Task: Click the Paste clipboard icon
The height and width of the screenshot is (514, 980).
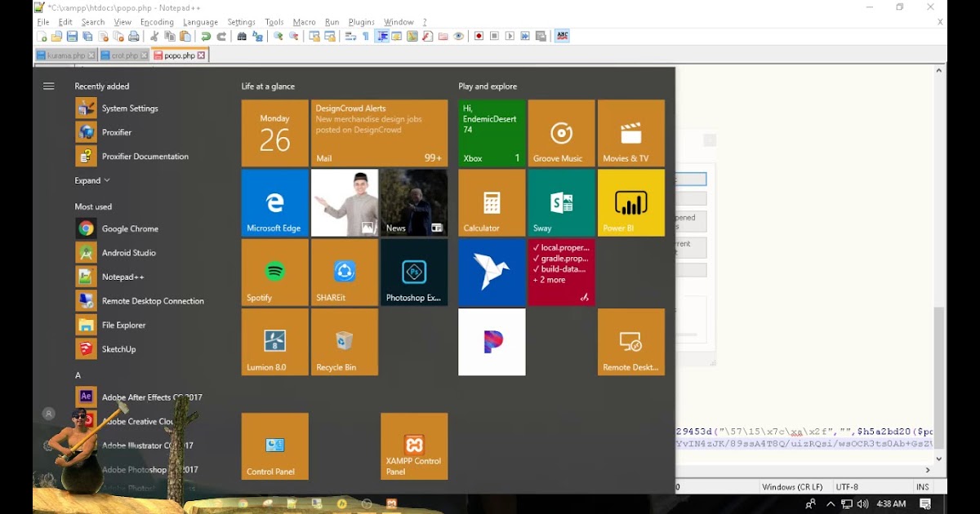Action: click(x=185, y=36)
